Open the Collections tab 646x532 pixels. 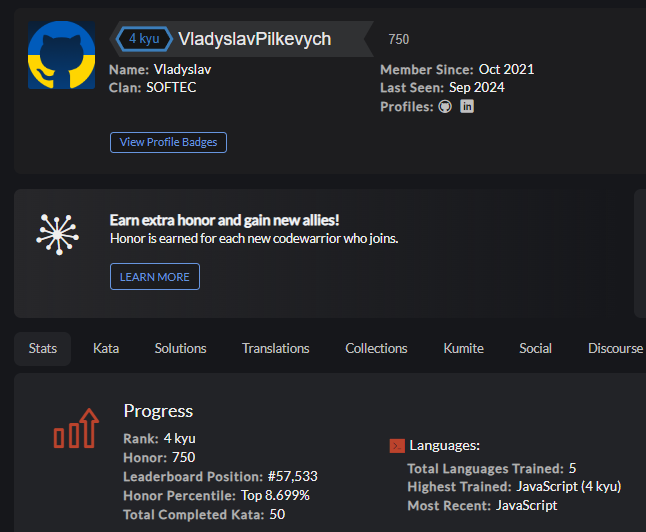[376, 349]
